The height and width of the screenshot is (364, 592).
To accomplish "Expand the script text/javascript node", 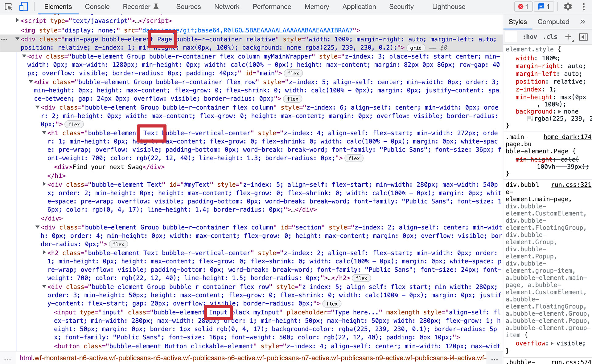I will click(x=18, y=21).
